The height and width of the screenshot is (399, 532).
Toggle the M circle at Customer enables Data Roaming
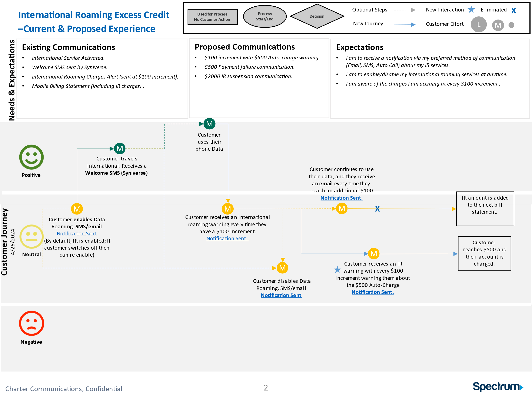pyautogui.click(x=77, y=209)
